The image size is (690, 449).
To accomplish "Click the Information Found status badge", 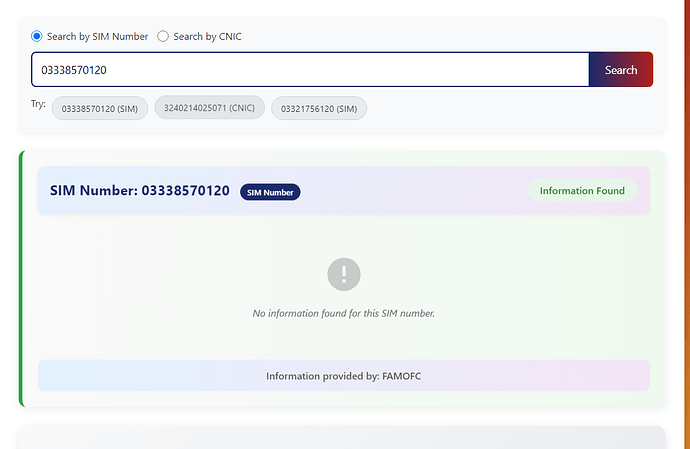I will 582,191.
